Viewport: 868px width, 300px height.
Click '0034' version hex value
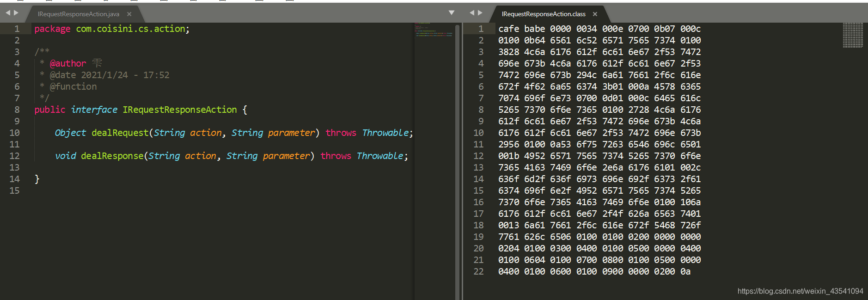pyautogui.click(x=587, y=29)
